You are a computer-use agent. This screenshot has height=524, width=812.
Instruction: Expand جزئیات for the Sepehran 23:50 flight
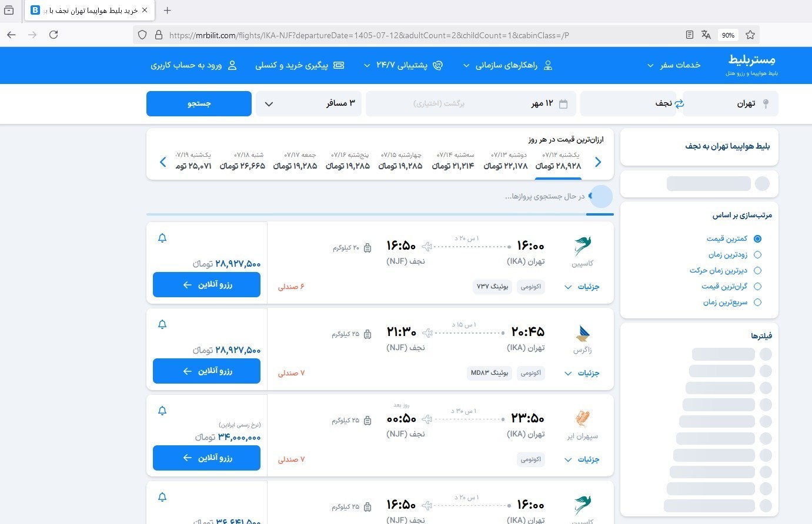(582, 459)
